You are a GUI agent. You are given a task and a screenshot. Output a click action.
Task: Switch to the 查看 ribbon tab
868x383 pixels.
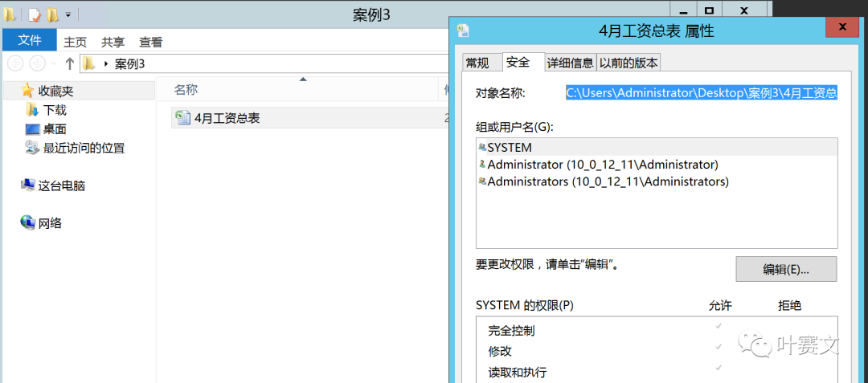tap(150, 42)
